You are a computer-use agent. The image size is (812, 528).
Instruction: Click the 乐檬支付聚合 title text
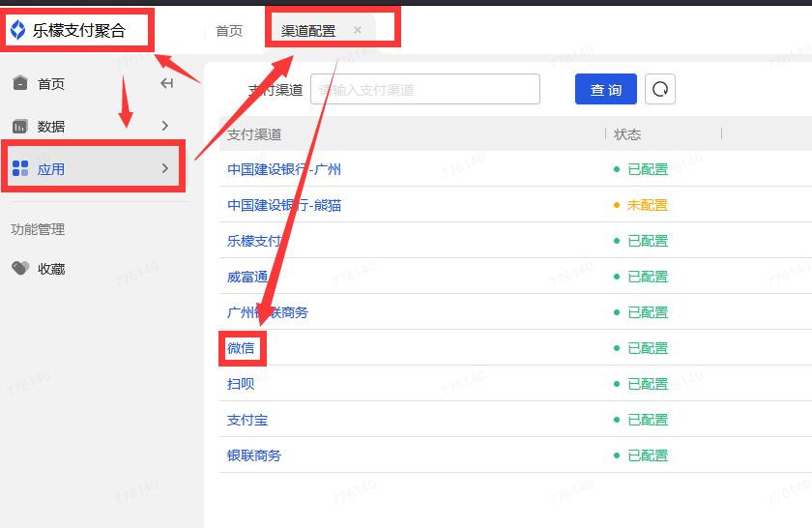tap(79, 31)
